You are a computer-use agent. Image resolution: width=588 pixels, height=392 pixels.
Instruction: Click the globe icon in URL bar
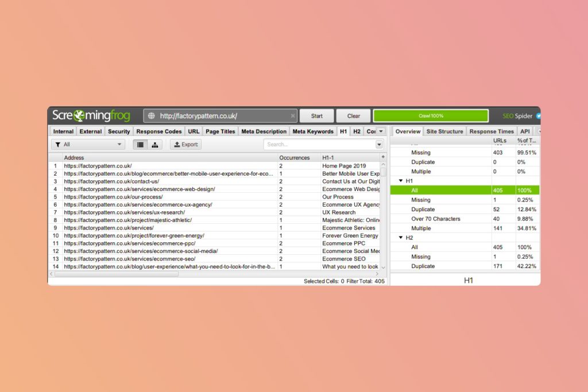point(152,116)
